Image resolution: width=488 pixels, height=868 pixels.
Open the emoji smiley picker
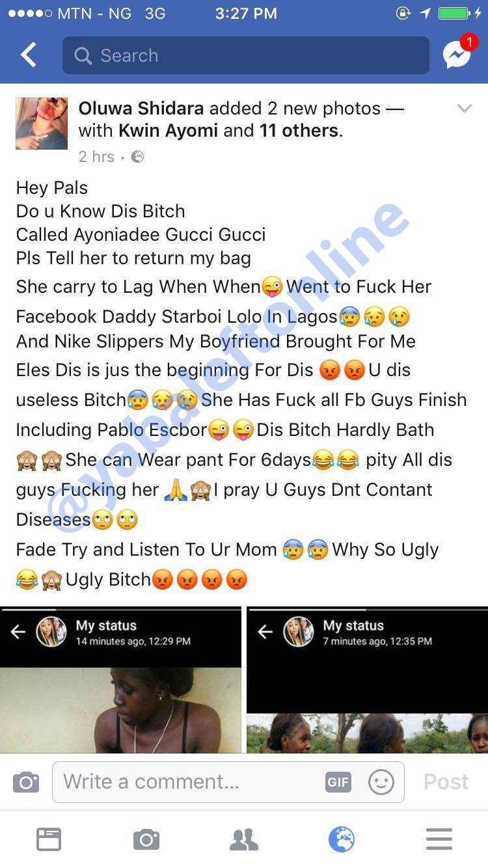tap(381, 781)
